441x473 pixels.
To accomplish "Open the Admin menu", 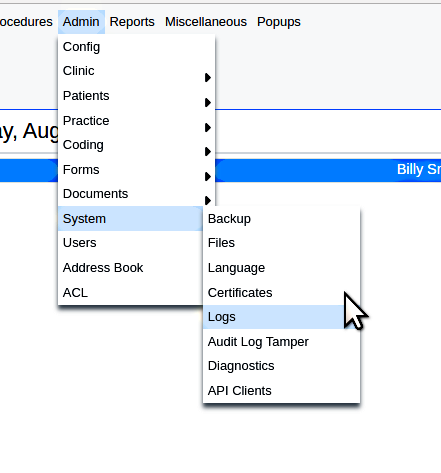I will [x=81, y=22].
